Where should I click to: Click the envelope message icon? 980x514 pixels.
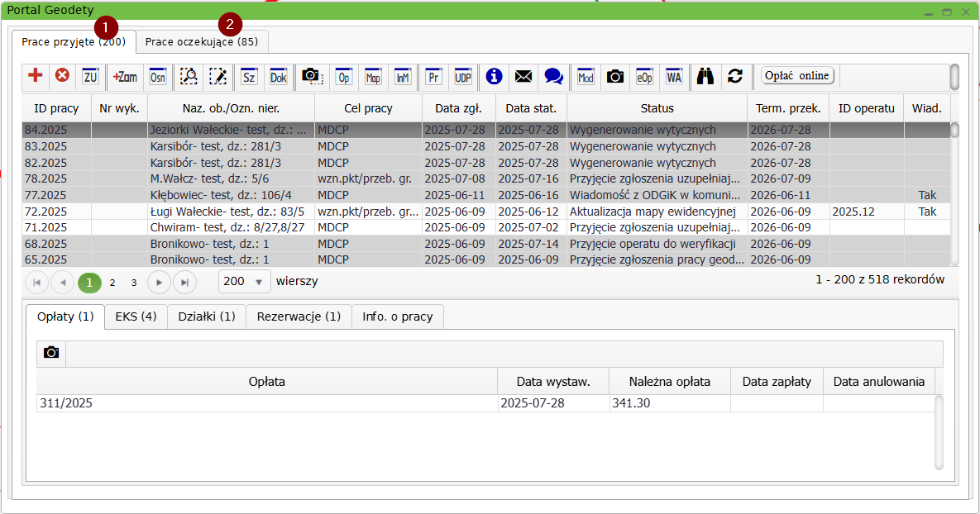523,76
